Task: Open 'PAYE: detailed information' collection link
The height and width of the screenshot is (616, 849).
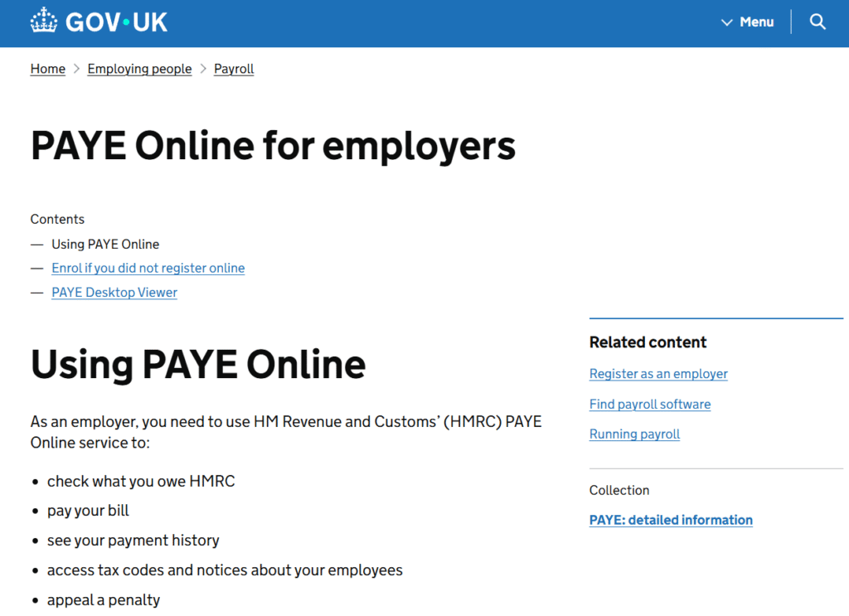Action: click(670, 520)
